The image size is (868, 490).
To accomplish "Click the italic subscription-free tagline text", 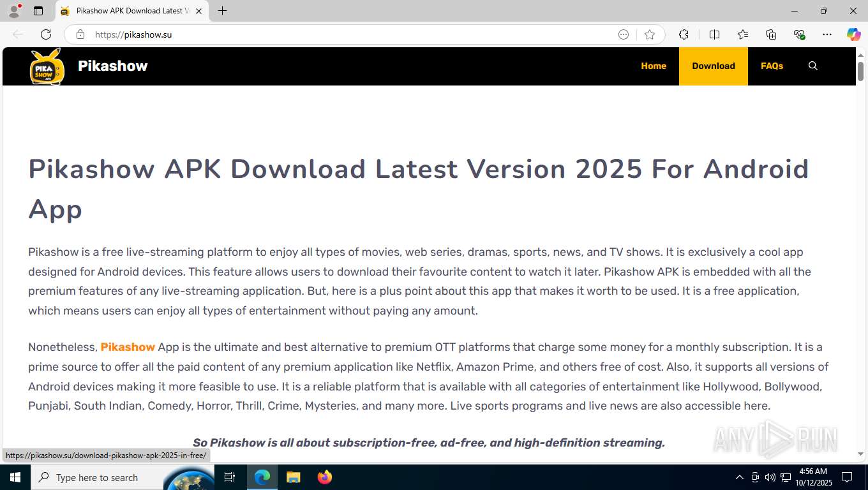I will [x=429, y=443].
